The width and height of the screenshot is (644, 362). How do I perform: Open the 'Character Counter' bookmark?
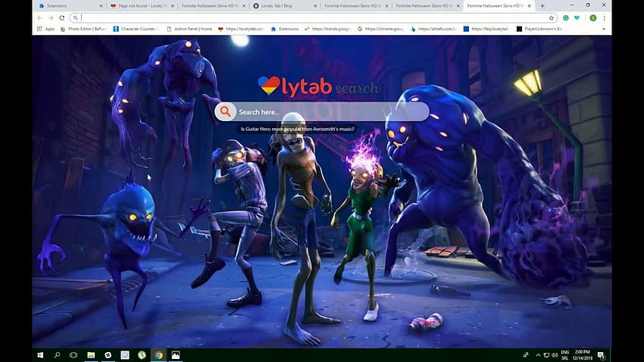136,29
